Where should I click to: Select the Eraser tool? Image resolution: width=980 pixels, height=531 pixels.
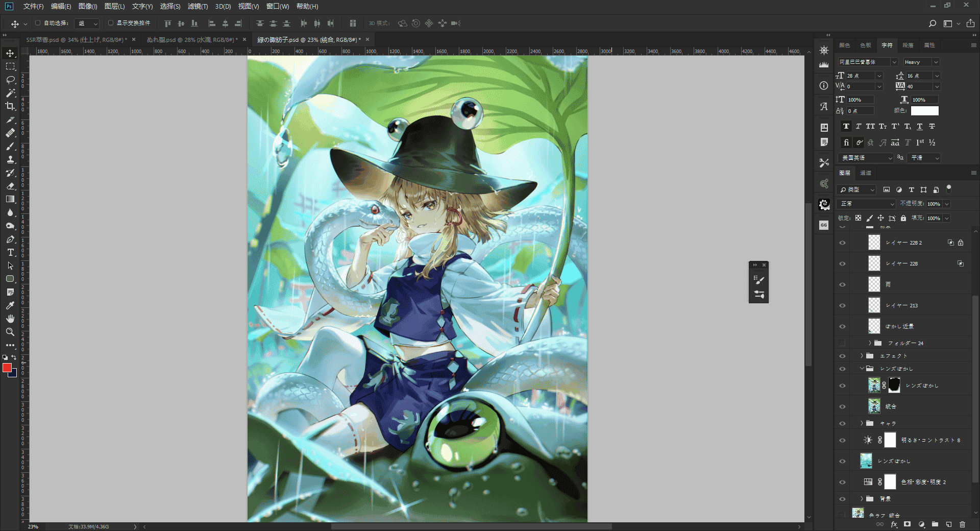[10, 186]
